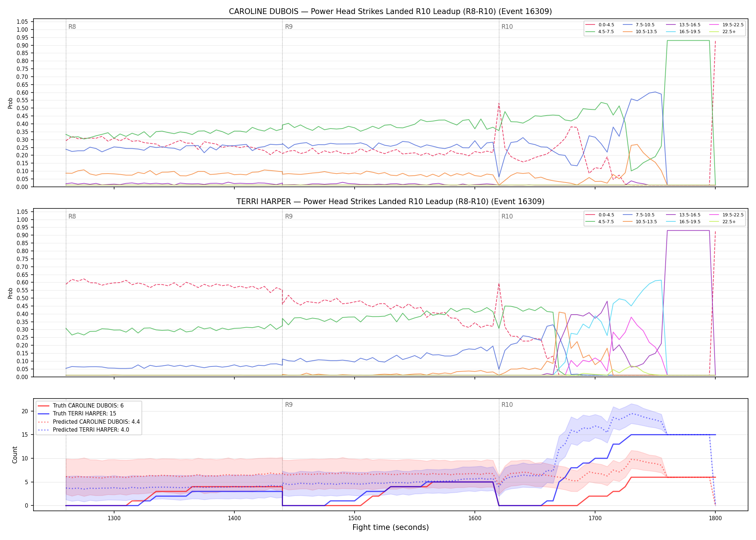
Task: Click the TERRI HARPER chart title
Action: 390,202
